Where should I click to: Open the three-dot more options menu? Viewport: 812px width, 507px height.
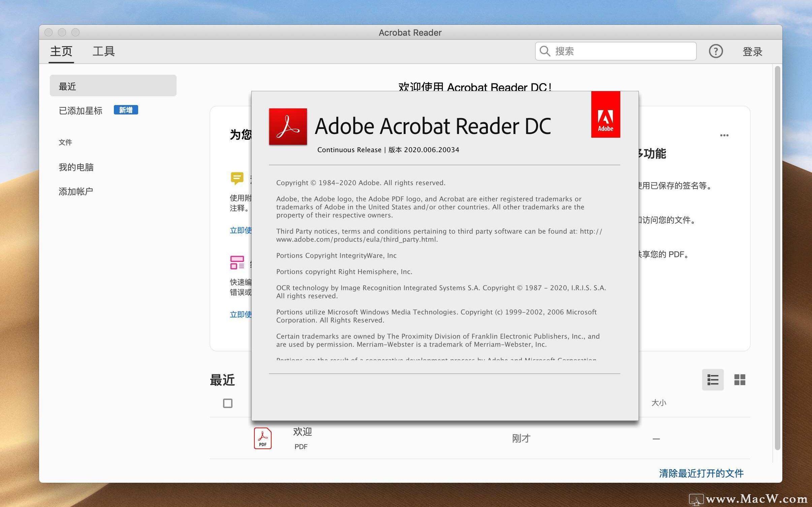click(724, 135)
